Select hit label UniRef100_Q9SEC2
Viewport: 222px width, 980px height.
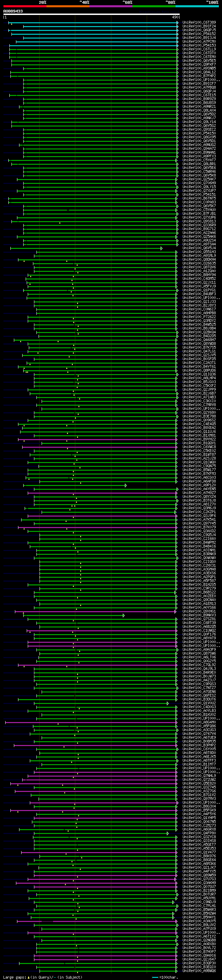pos(199,129)
